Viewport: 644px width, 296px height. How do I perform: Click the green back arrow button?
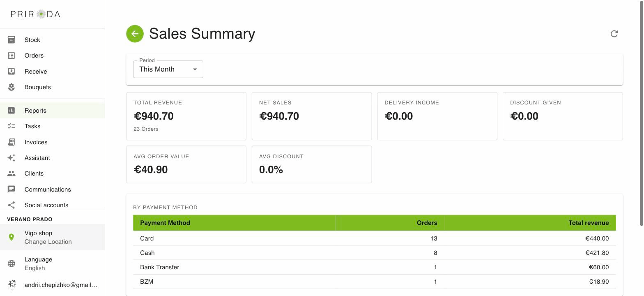(x=135, y=34)
